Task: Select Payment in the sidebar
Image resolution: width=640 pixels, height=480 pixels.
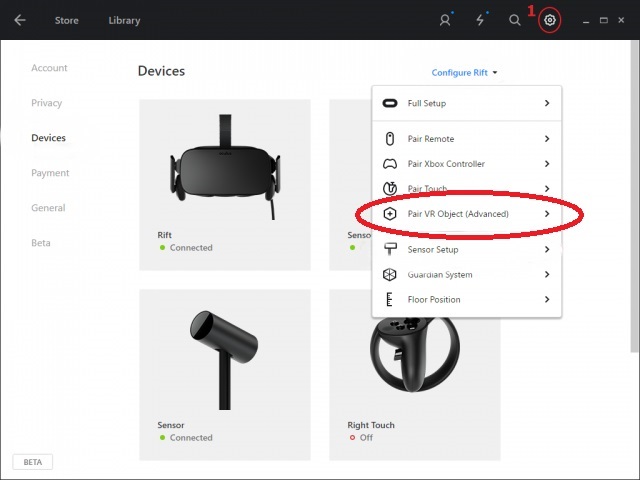Action: [50, 173]
